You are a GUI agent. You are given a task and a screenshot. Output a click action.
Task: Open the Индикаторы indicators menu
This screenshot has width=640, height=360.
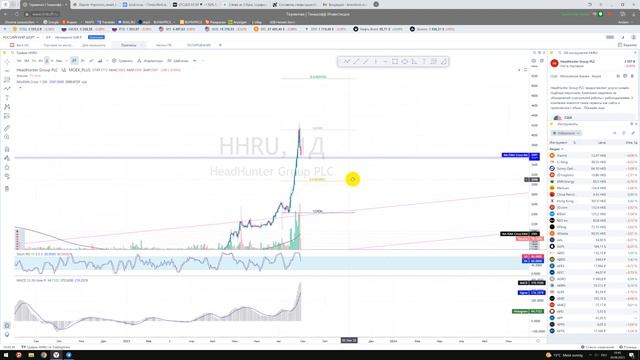pos(150,61)
